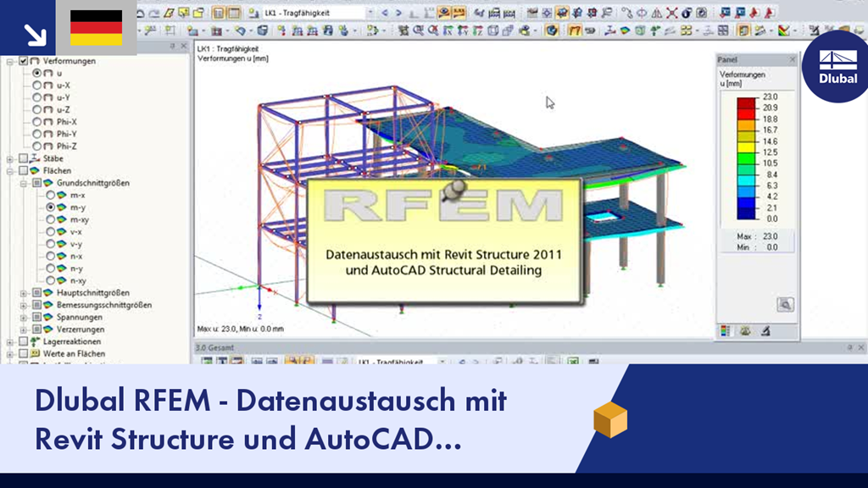Select the Werte an Flächen tree item

(x=74, y=353)
